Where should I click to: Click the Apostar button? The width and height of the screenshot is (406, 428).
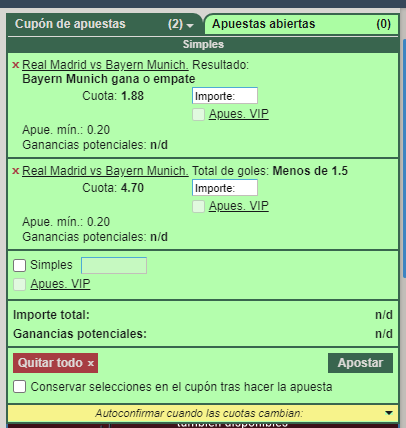[x=360, y=363]
